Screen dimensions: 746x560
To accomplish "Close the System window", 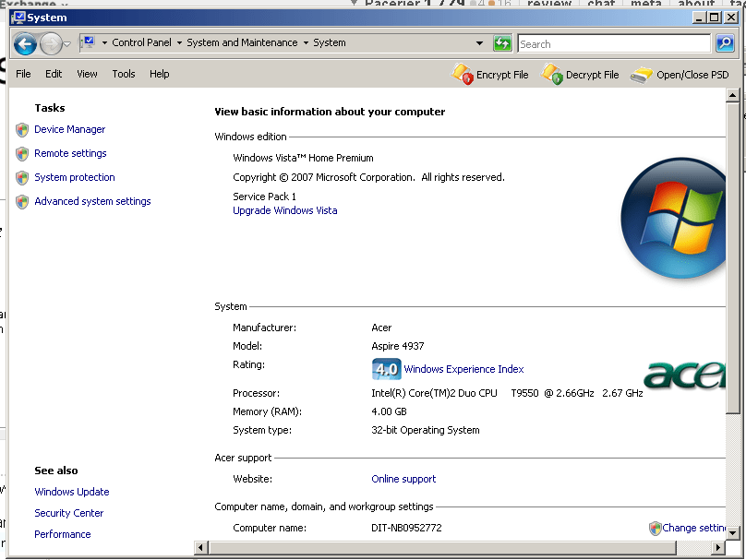I will pyautogui.click(x=731, y=18).
